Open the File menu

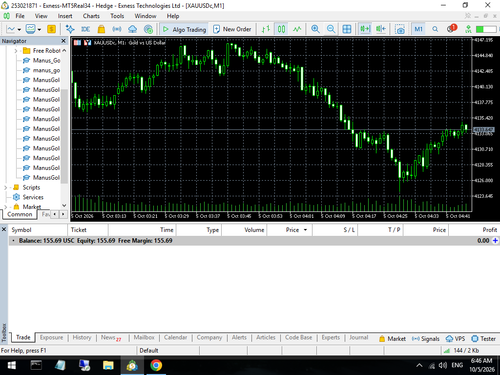[20, 16]
